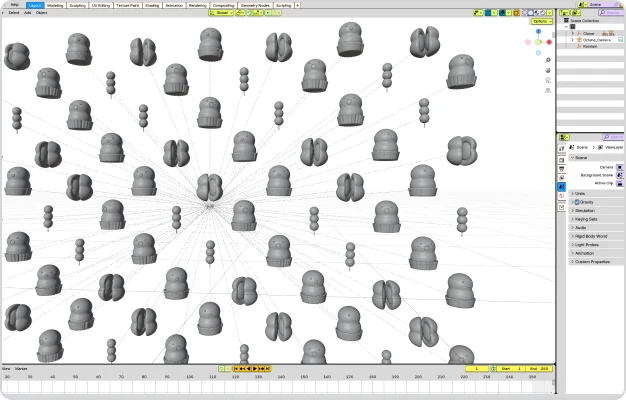This screenshot has height=400, width=626.
Task: Open the View Layer properties tab
Action: click(x=562, y=178)
